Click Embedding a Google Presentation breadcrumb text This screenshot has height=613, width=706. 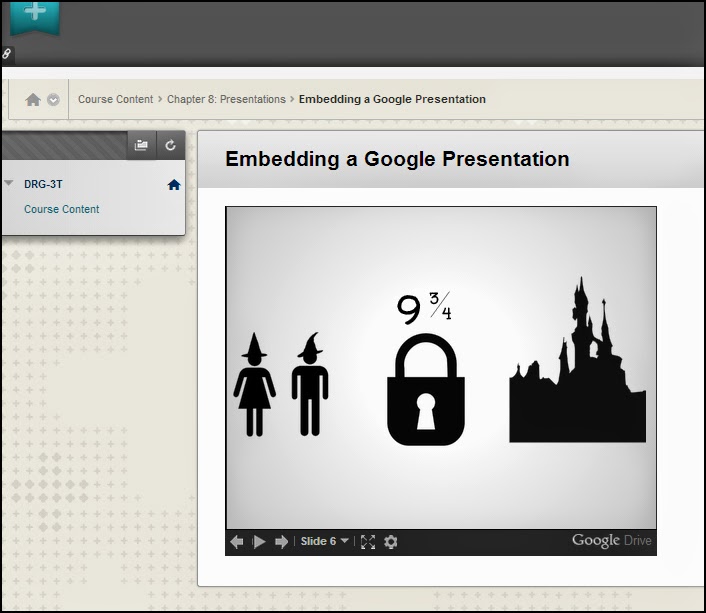click(x=392, y=99)
